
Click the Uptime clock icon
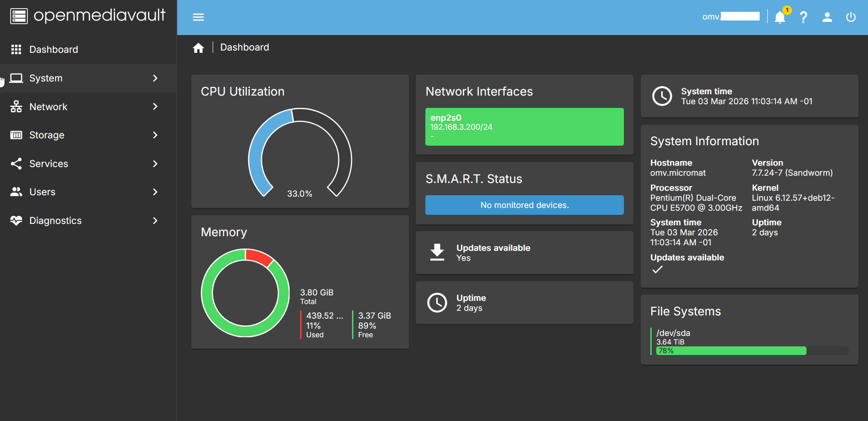tap(437, 303)
